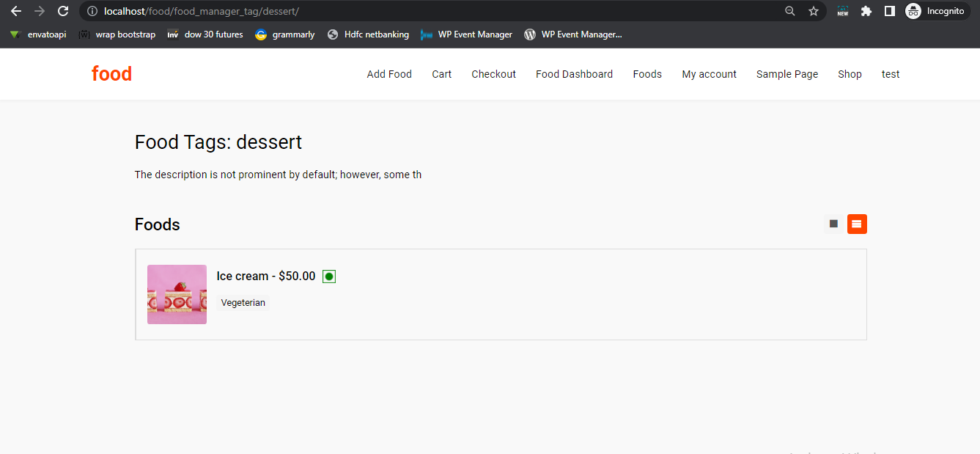Screen dimensions: 980x454
Task: Open My account page
Action: click(x=709, y=74)
